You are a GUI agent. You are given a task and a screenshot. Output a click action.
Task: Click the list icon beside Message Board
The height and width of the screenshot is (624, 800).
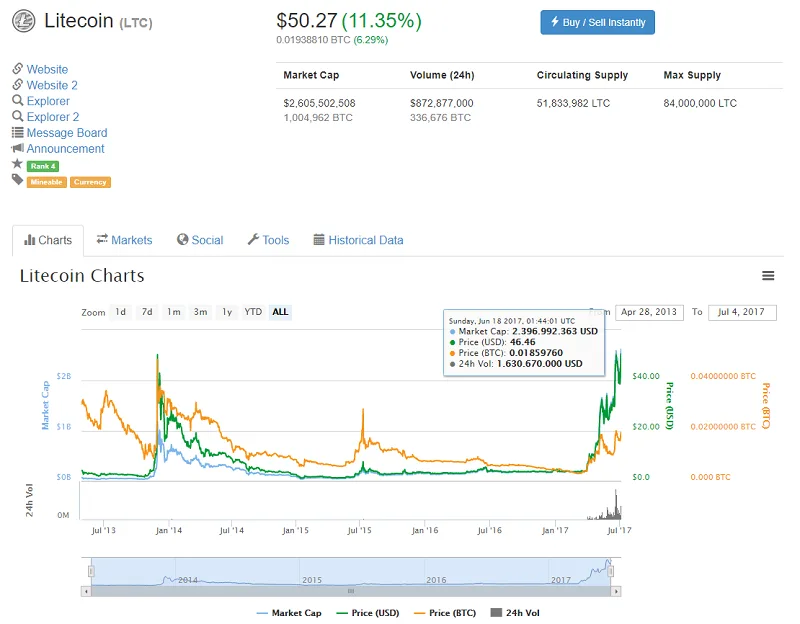click(x=18, y=132)
